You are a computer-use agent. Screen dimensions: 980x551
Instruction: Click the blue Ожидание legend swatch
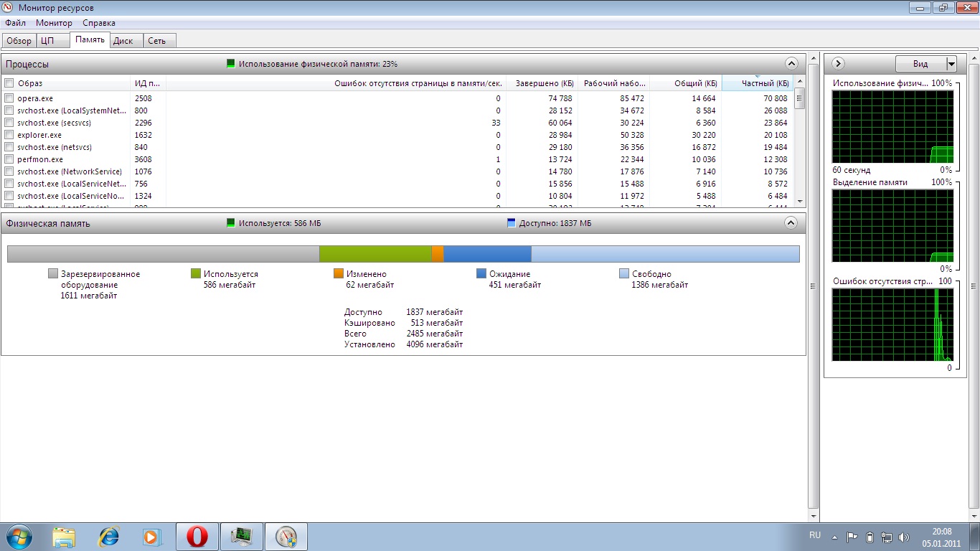pos(481,273)
